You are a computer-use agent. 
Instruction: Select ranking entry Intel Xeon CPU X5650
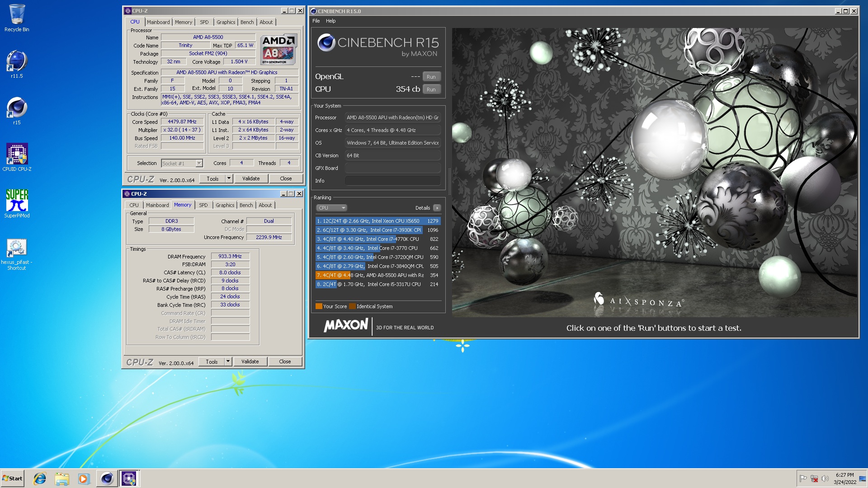(x=378, y=221)
